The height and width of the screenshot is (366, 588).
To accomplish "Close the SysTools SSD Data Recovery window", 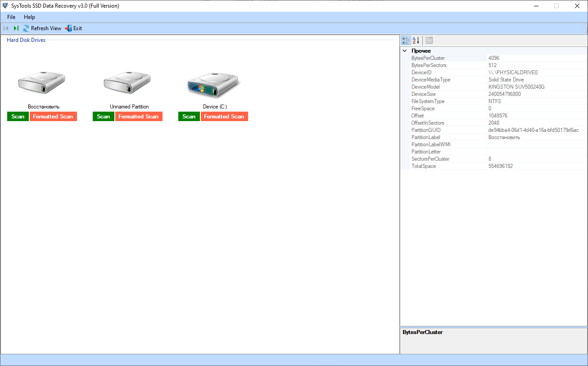I will 577,6.
